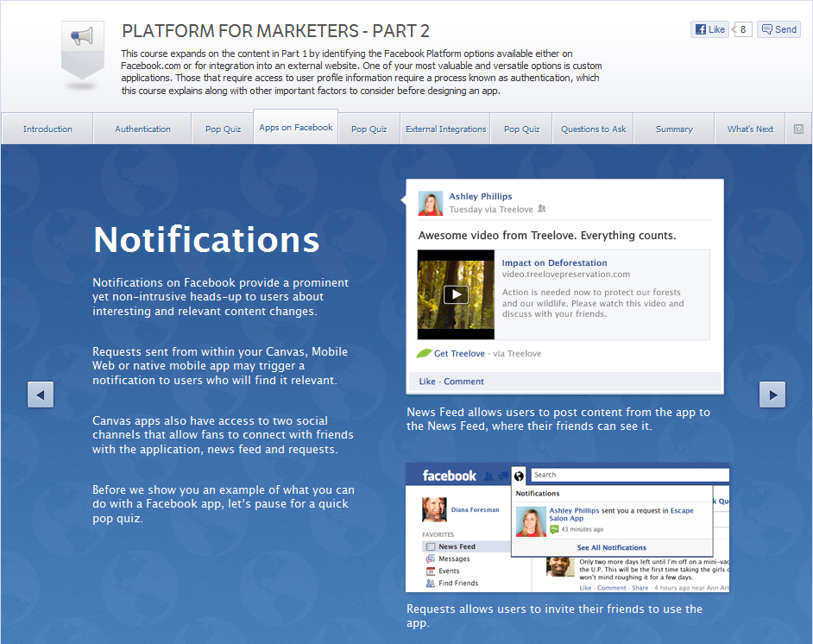Click Diana Foresman profile picture
The width and height of the screenshot is (813, 644).
434,509
